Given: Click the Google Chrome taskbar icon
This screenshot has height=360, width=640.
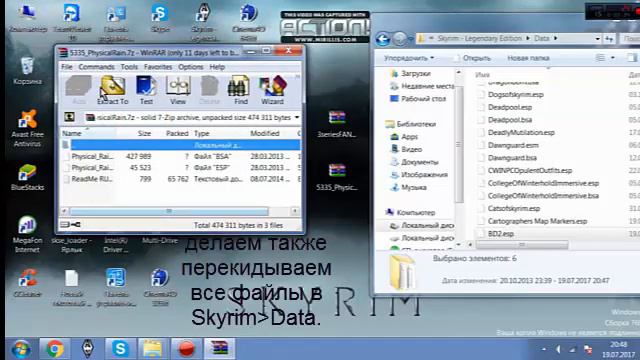Looking at the screenshot, I should pyautogui.click(x=55, y=349).
